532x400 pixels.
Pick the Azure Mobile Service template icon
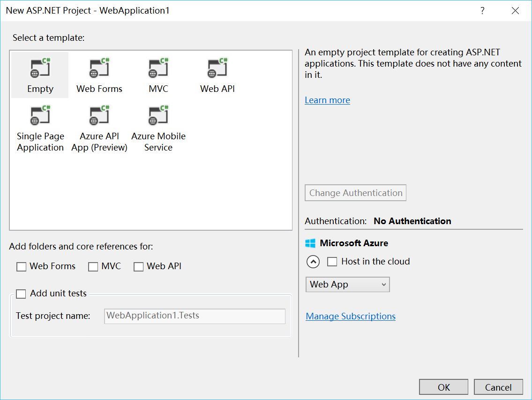pos(158,115)
